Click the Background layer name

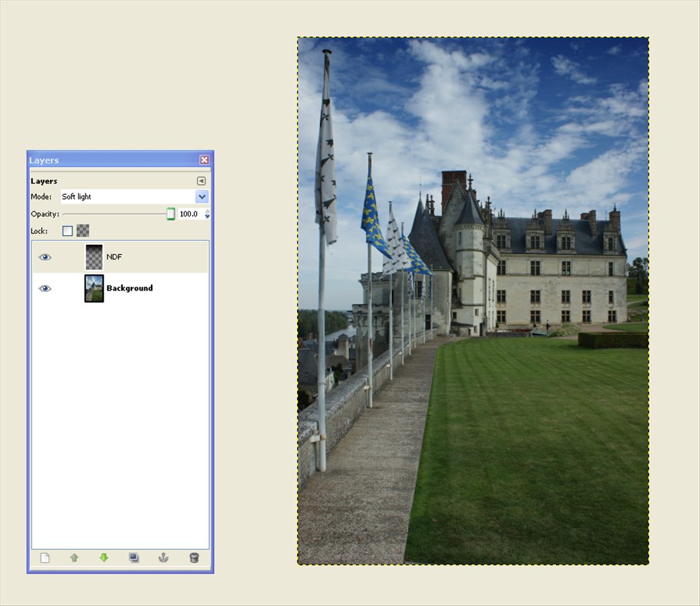pyautogui.click(x=129, y=288)
